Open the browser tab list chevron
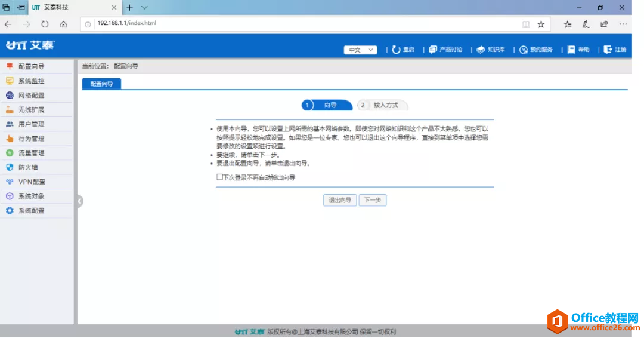The image size is (644, 338). [144, 7]
